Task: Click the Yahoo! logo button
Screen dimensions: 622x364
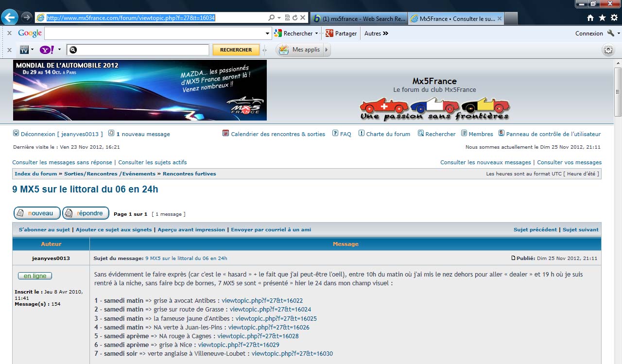Action: [47, 50]
